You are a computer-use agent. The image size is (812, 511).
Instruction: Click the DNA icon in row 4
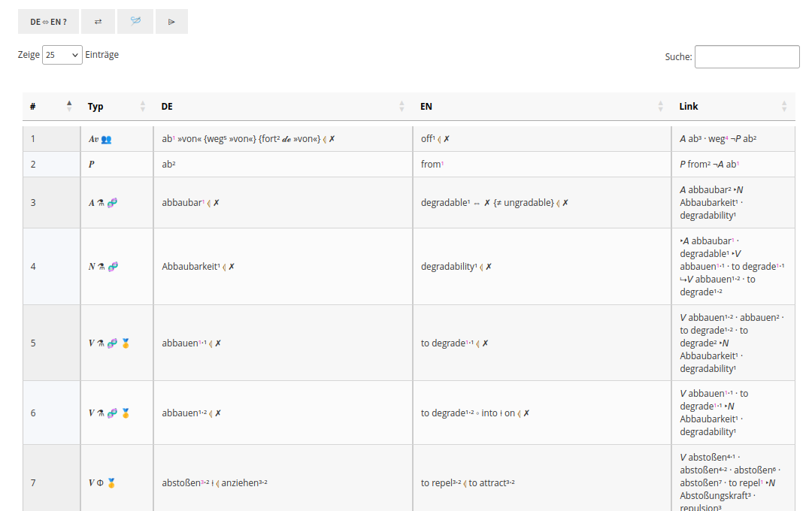113,267
